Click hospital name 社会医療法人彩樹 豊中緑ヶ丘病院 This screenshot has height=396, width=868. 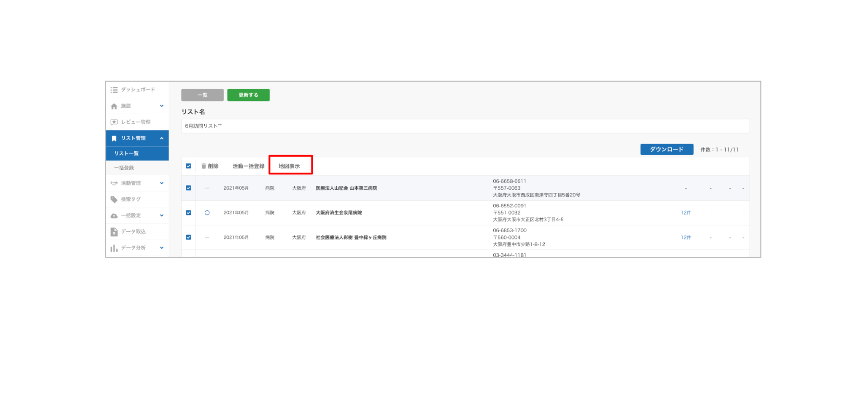tap(351, 238)
